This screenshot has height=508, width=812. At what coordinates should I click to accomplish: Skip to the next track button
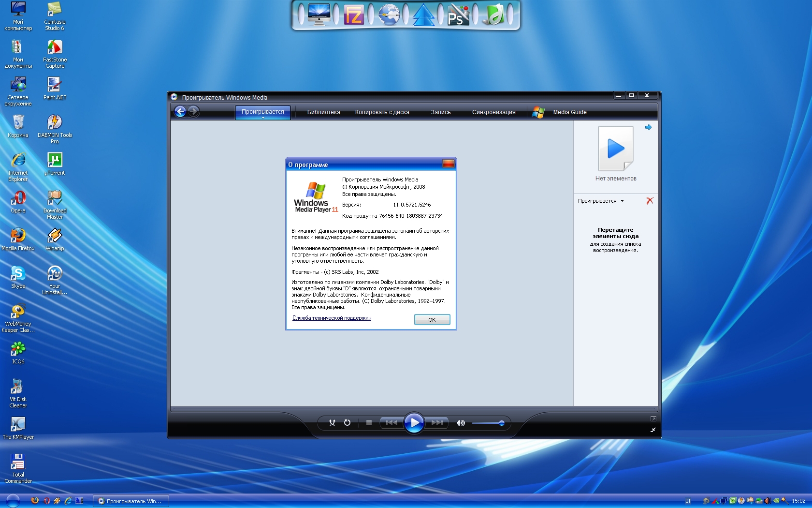[x=437, y=423]
